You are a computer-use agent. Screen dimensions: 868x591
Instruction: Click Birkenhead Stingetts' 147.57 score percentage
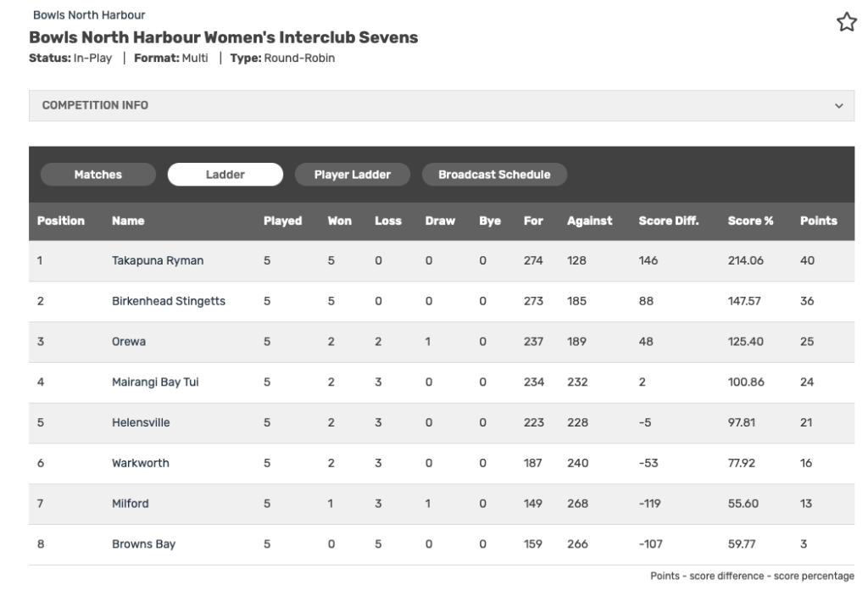[744, 301]
